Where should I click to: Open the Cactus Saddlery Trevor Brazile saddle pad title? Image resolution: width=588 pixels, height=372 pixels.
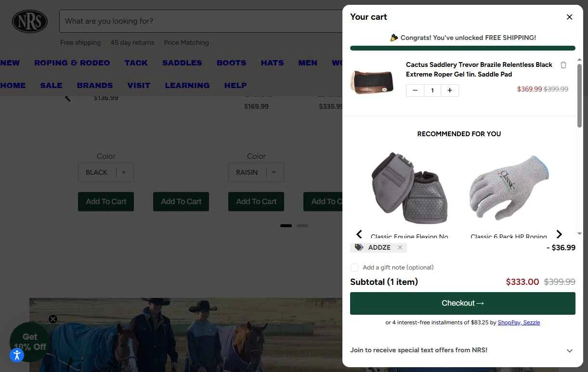point(479,69)
